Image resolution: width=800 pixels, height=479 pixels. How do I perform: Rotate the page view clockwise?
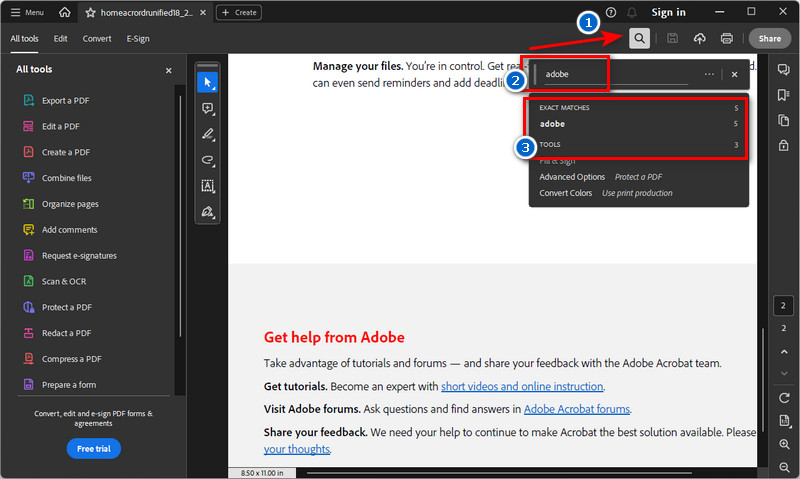(784, 398)
